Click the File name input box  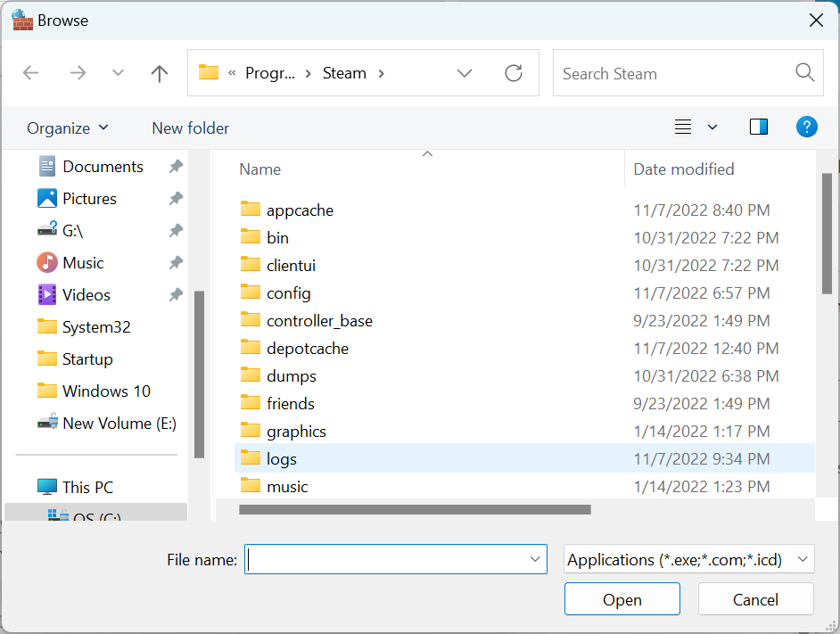coord(395,559)
